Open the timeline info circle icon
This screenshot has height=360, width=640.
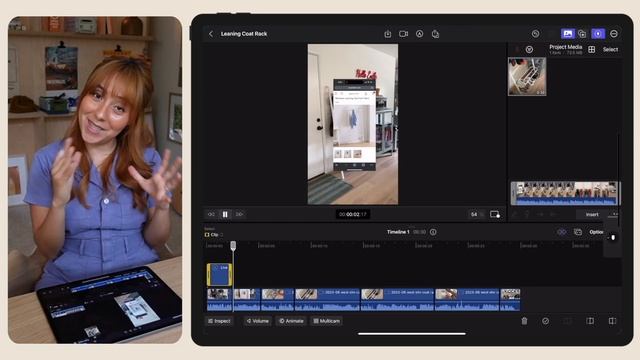click(x=433, y=232)
